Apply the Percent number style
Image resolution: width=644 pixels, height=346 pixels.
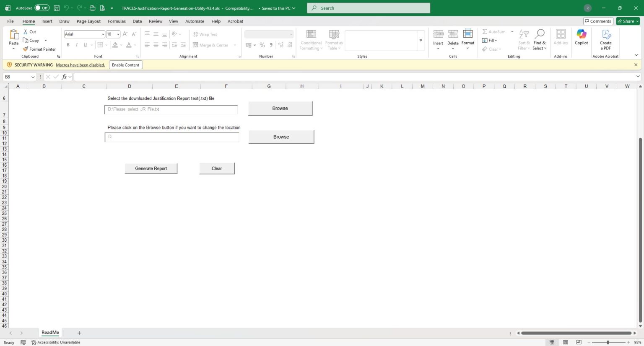click(x=262, y=45)
